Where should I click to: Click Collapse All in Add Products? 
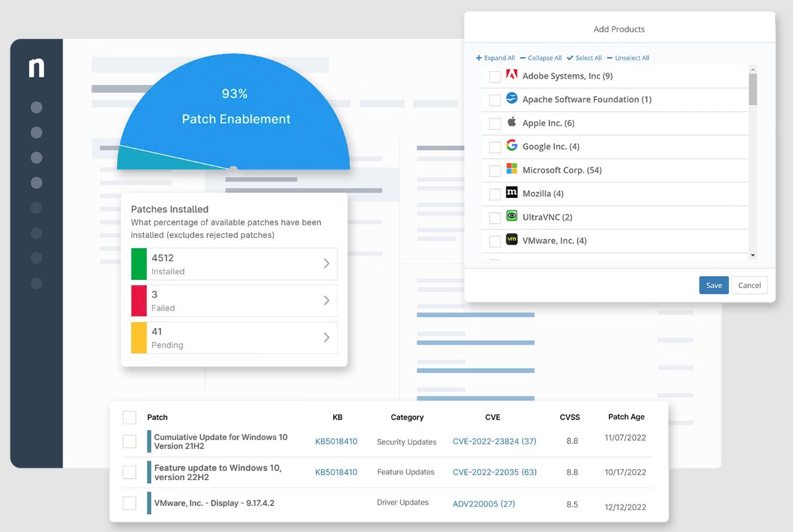541,58
